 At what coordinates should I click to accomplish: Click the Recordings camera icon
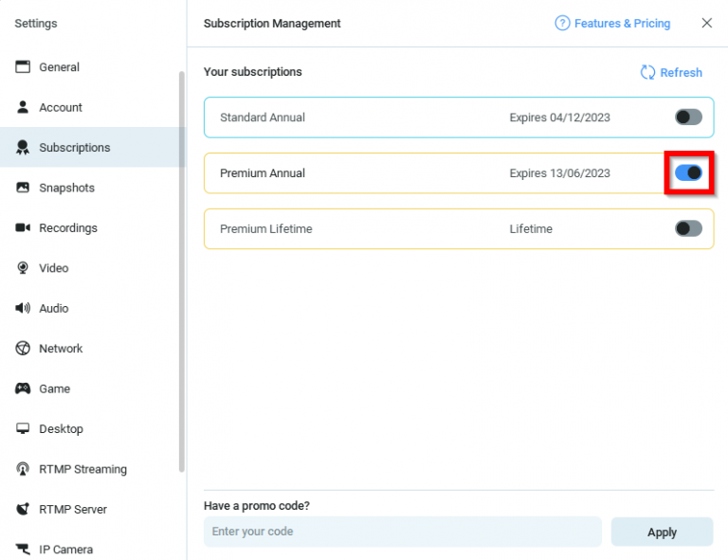coord(23,228)
